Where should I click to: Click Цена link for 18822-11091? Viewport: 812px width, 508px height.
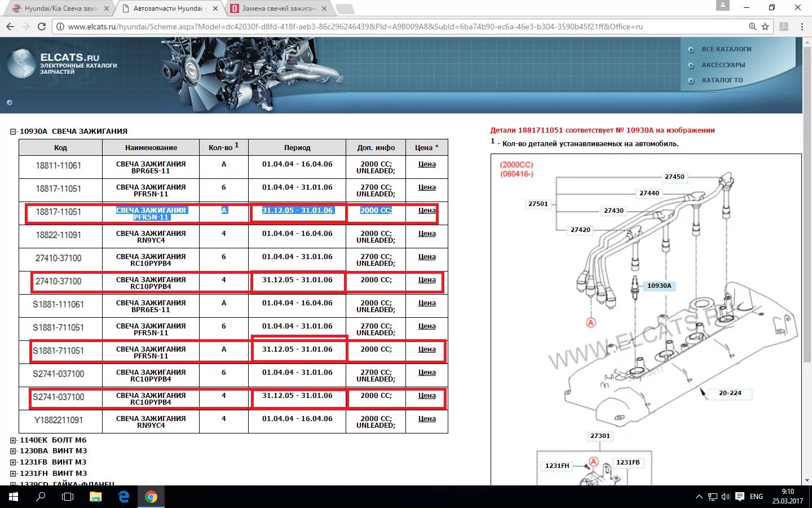[427, 234]
